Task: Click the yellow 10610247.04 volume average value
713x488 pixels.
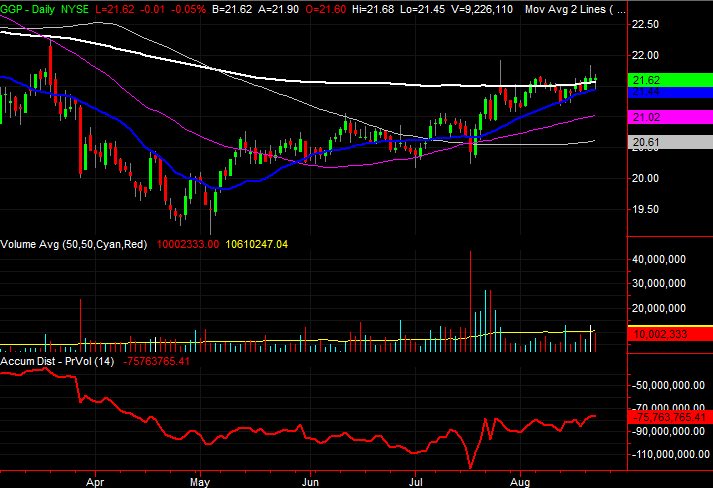Action: pos(257,244)
